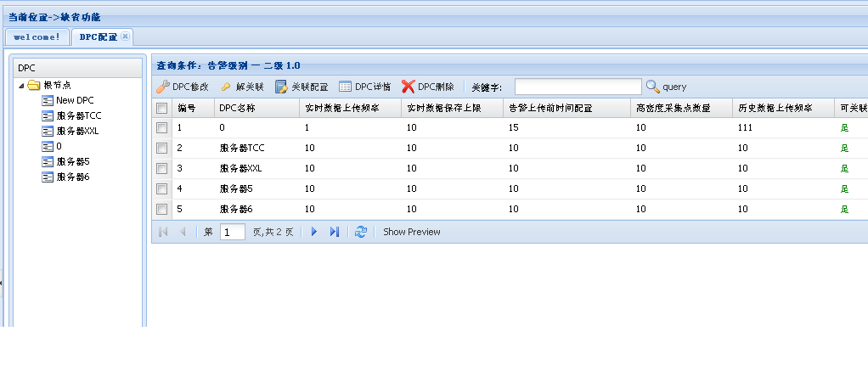Click Show Preview button
The width and height of the screenshot is (868, 382).
pyautogui.click(x=412, y=232)
